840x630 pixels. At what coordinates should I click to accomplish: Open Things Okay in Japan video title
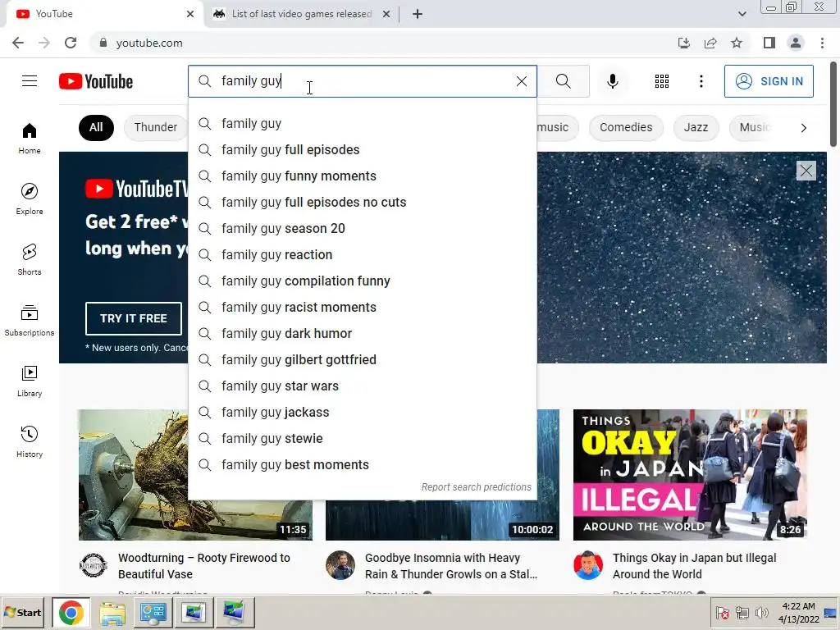coord(694,566)
